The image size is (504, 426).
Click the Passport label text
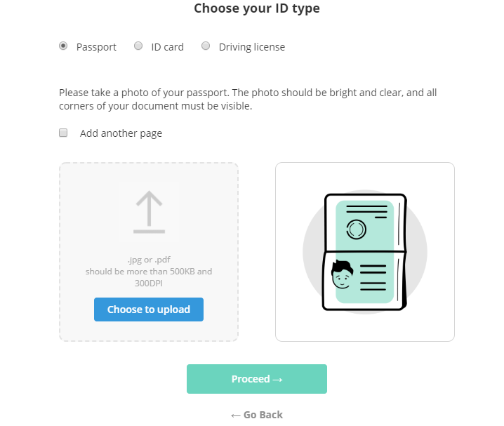click(96, 47)
